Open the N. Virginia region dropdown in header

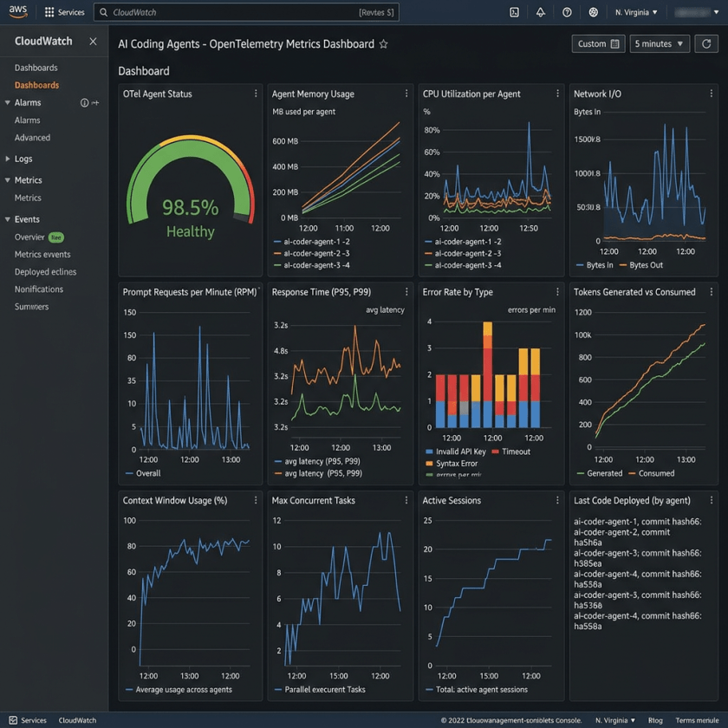point(636,12)
